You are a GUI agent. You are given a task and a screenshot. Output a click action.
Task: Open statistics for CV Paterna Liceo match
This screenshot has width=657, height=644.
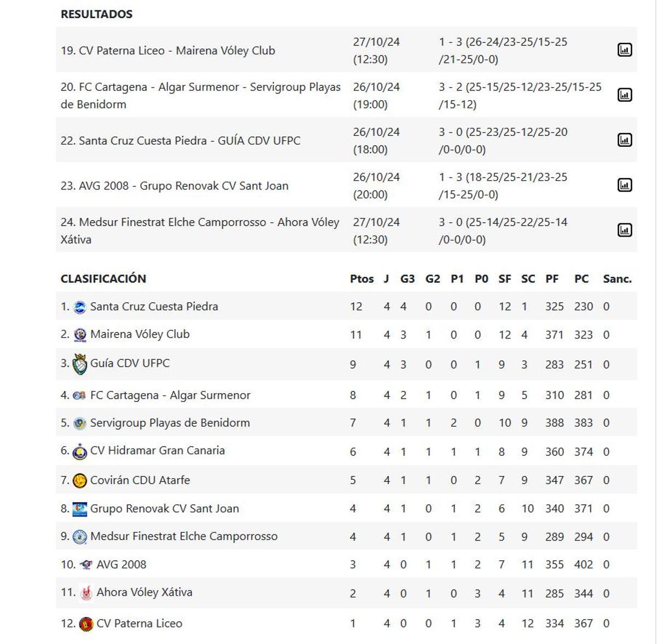[624, 48]
